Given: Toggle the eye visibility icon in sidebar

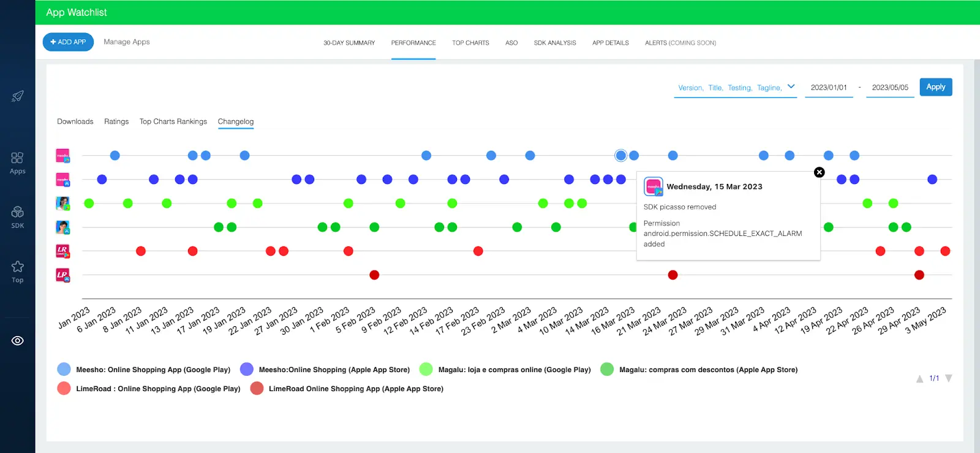Looking at the screenshot, I should pos(18,341).
